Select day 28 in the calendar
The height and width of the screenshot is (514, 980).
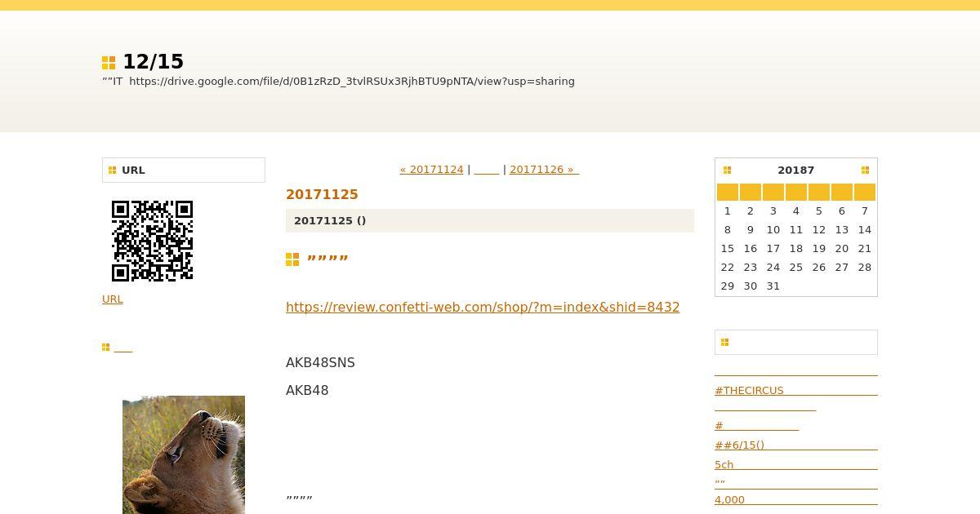tap(865, 267)
